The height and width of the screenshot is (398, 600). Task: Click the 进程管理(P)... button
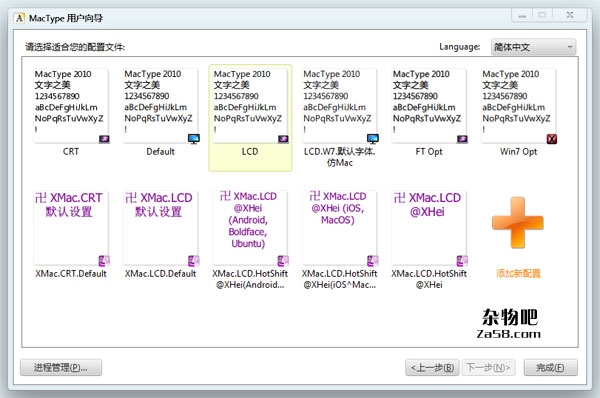61,368
